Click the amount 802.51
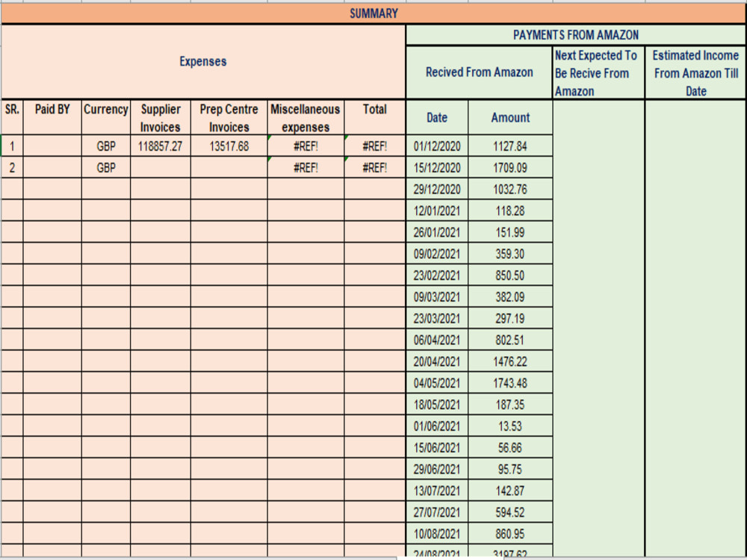This screenshot has height=560, width=747. point(510,340)
